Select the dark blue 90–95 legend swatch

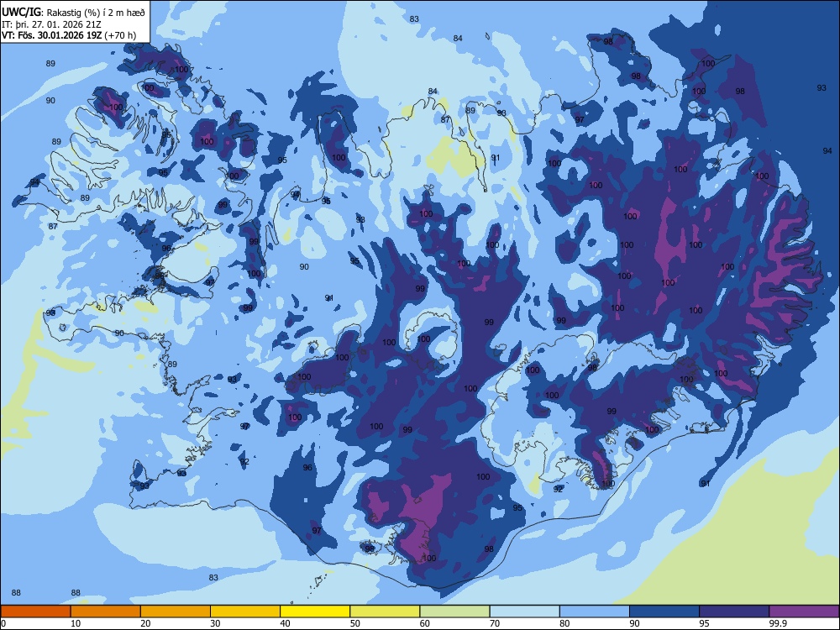(664, 612)
